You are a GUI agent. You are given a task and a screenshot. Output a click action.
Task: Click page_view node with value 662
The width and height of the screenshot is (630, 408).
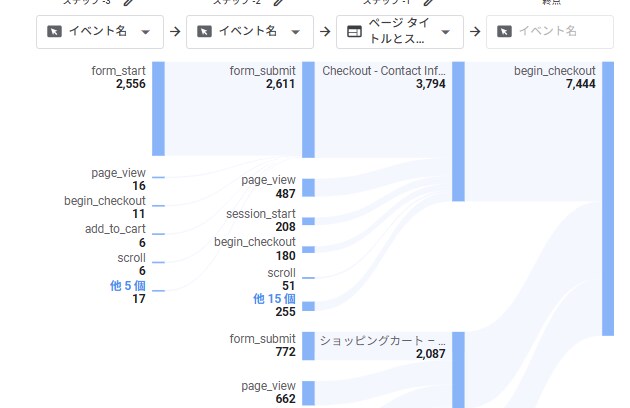(308, 393)
